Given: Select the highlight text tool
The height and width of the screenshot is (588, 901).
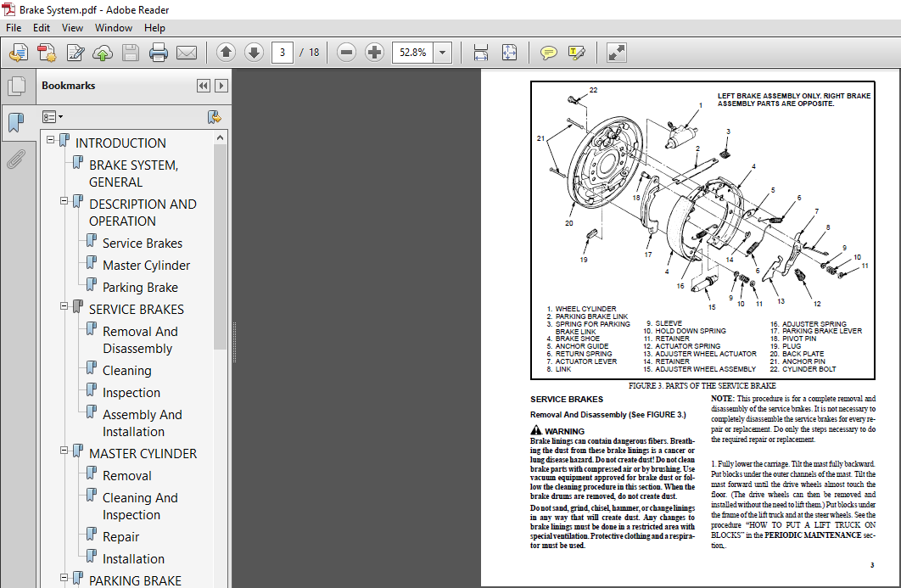Looking at the screenshot, I should [577, 53].
